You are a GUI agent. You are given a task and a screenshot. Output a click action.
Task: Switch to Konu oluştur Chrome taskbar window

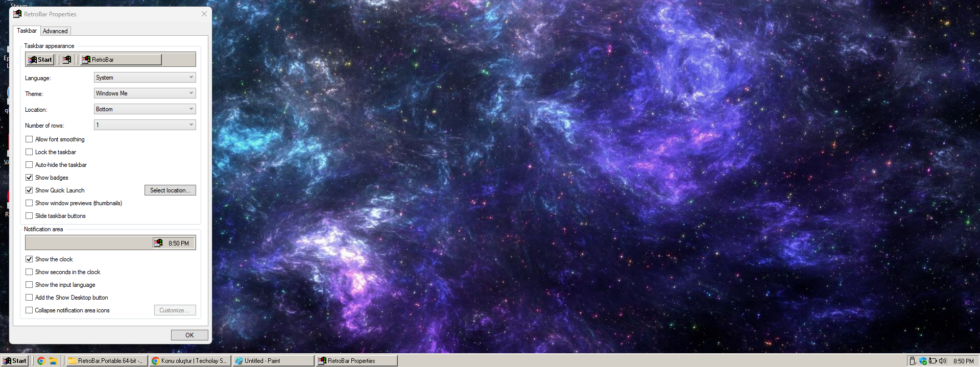190,361
